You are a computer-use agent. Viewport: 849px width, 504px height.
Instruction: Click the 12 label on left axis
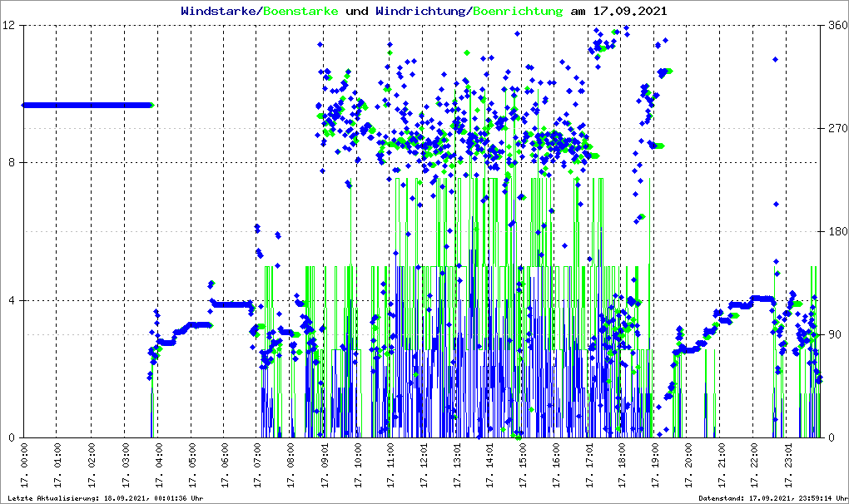(x=10, y=26)
